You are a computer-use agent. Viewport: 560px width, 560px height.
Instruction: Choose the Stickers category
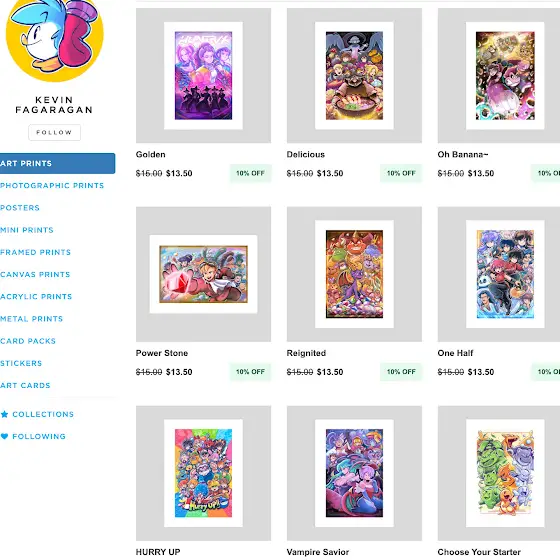[21, 363]
